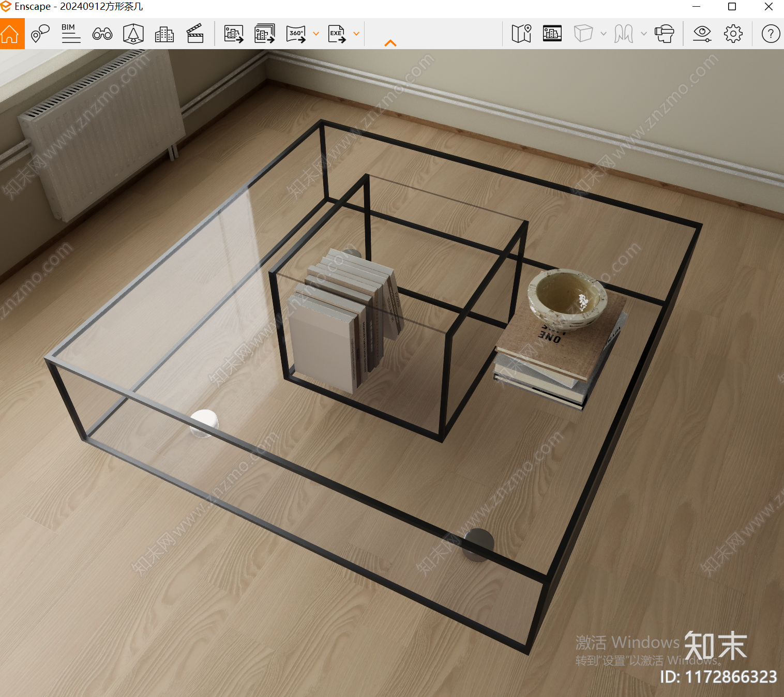The width and height of the screenshot is (784, 697).
Task: Open the general settings gear icon
Action: tap(733, 34)
